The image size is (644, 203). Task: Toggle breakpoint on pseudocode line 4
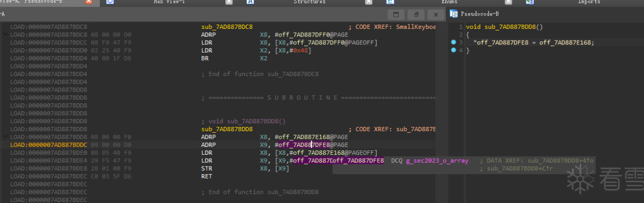453,50
